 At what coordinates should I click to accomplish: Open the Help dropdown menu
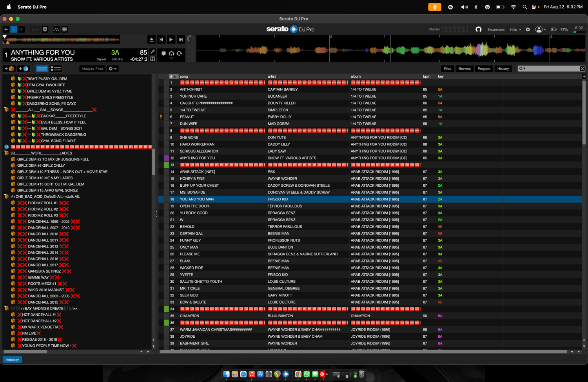click(x=515, y=29)
